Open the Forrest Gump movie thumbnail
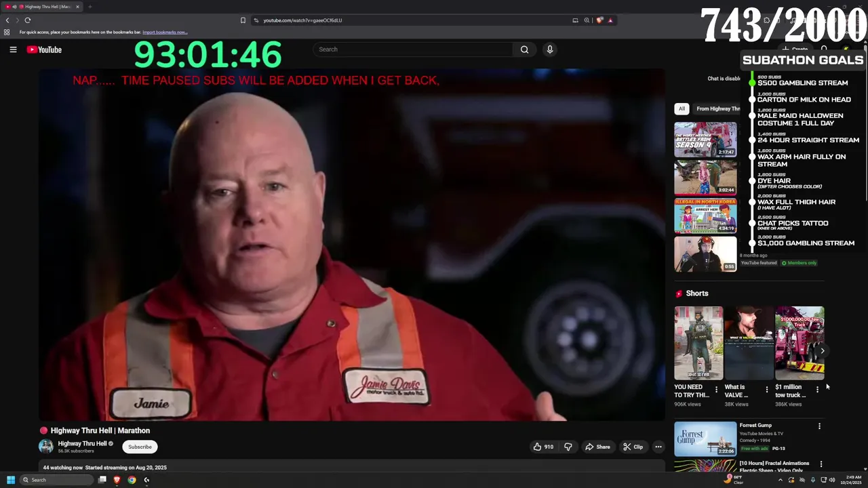The width and height of the screenshot is (868, 488). [705, 439]
